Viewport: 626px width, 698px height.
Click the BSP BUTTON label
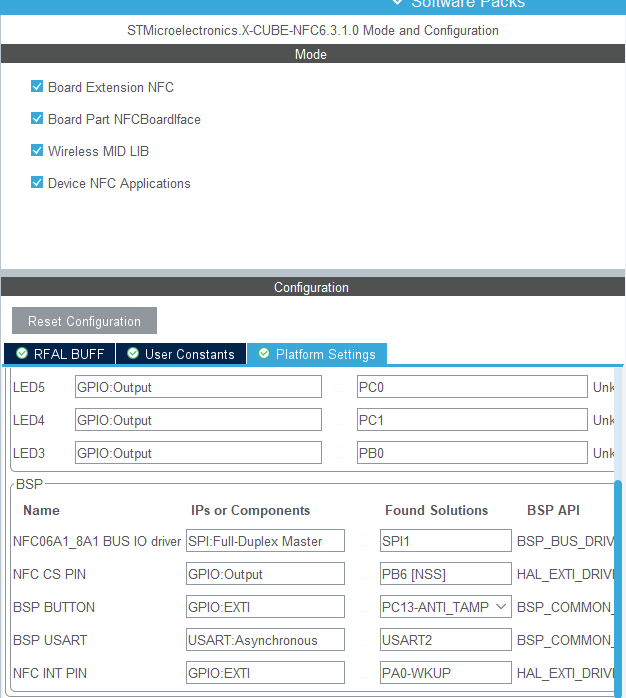54,607
